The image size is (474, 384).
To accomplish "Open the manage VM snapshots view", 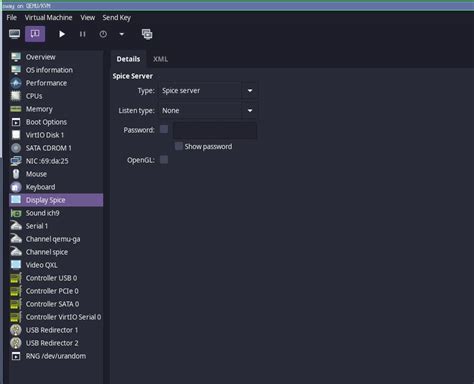I will (147, 34).
